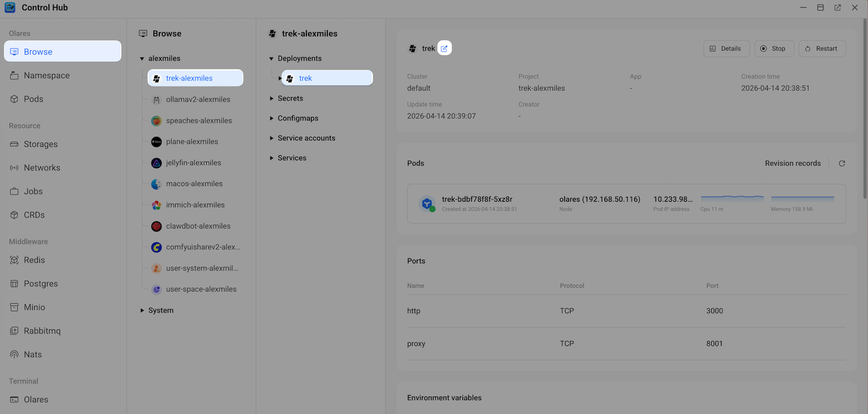Stop the trek deployment
The height and width of the screenshot is (414, 868).
[774, 48]
